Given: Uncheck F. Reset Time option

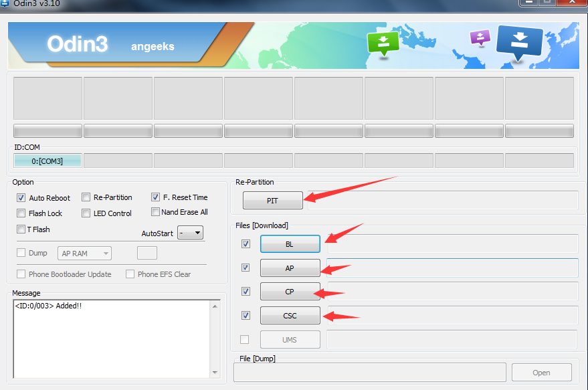Looking at the screenshot, I should pyautogui.click(x=155, y=197).
